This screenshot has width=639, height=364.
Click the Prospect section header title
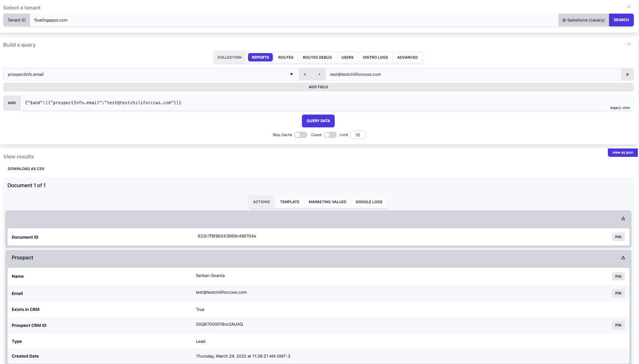[22, 258]
